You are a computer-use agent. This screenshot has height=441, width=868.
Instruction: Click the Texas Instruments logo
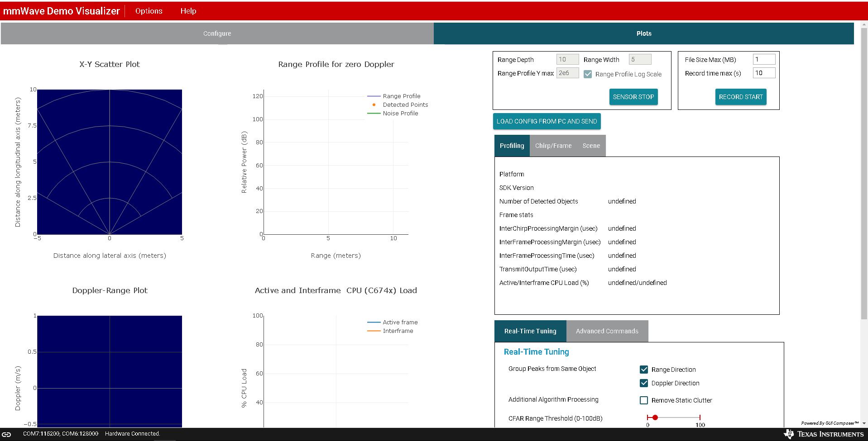coord(824,434)
